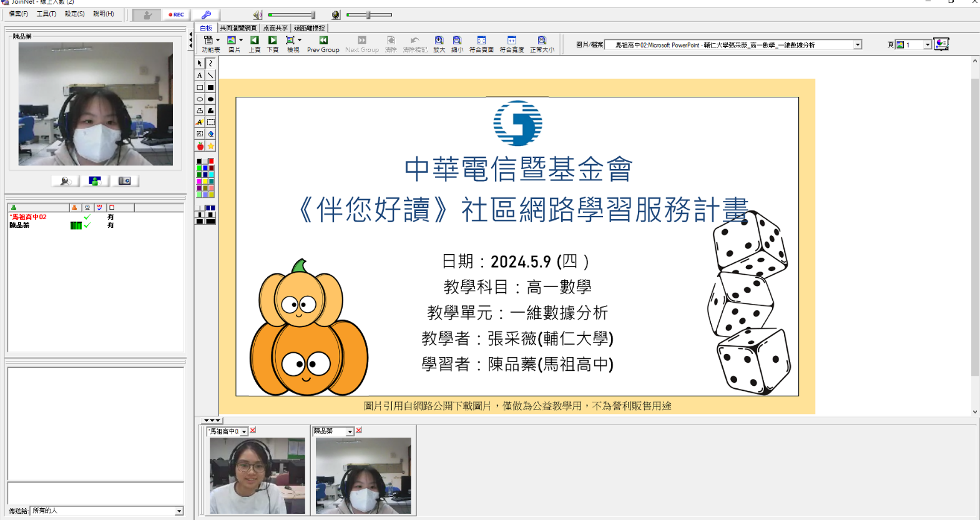This screenshot has width=980, height=520.
Task: Toggle the speaker mute icon
Action: click(258, 14)
